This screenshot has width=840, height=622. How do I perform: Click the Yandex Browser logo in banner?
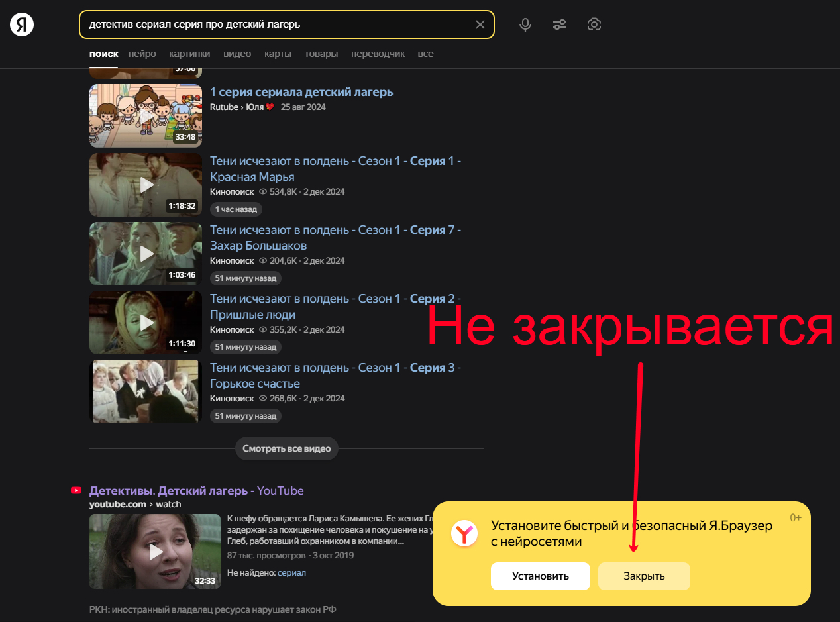(464, 533)
